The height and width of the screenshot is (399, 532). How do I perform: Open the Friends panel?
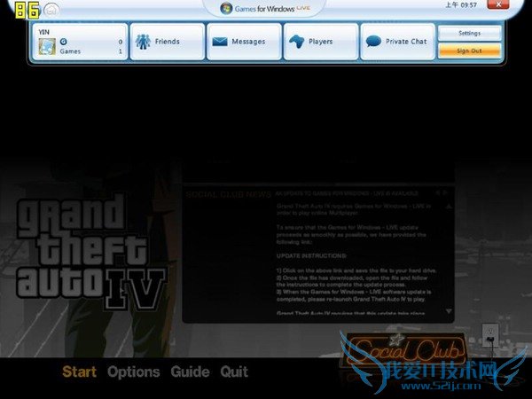[x=168, y=42]
